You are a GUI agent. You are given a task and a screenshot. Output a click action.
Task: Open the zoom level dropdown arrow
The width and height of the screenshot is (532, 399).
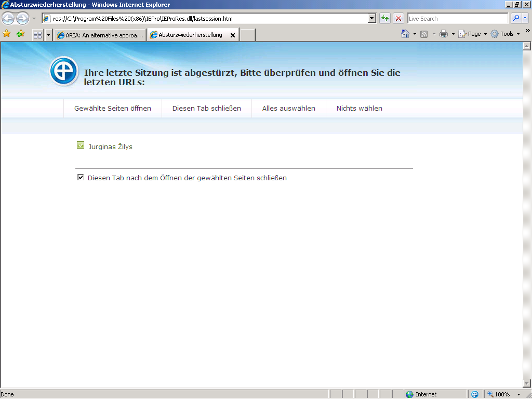click(519, 394)
